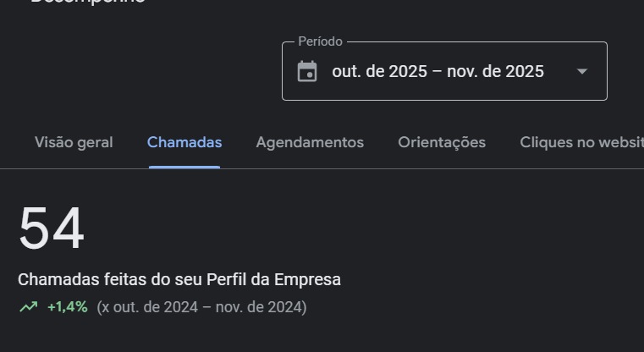Expand the Período dropdown arrow

point(582,72)
